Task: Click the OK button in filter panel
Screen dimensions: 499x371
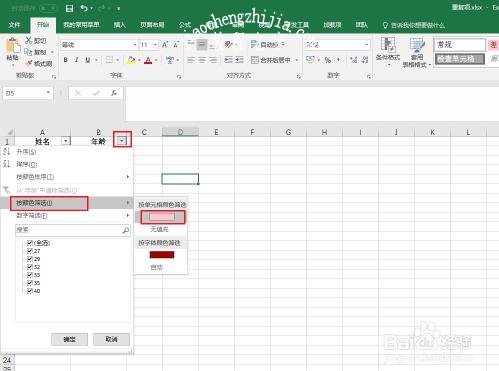Action: [69, 339]
